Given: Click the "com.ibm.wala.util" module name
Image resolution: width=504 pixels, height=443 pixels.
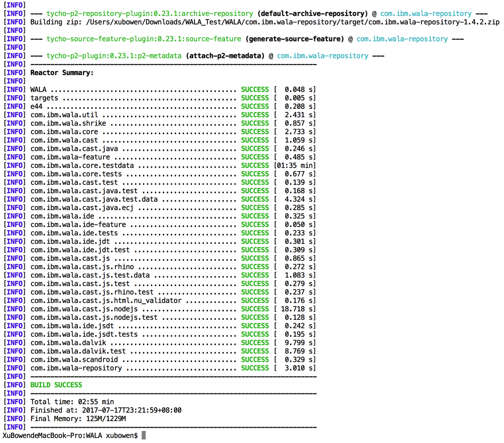Looking at the screenshot, I should click(64, 115).
